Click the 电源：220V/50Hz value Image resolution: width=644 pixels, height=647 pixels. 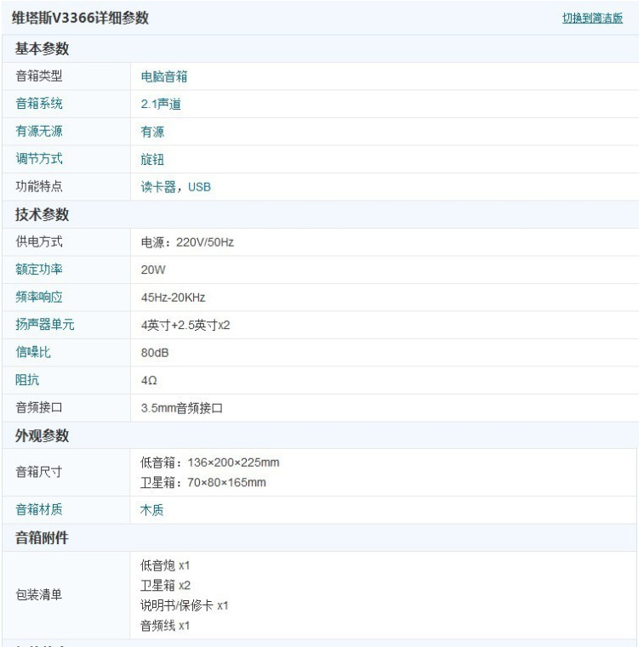[x=187, y=242]
